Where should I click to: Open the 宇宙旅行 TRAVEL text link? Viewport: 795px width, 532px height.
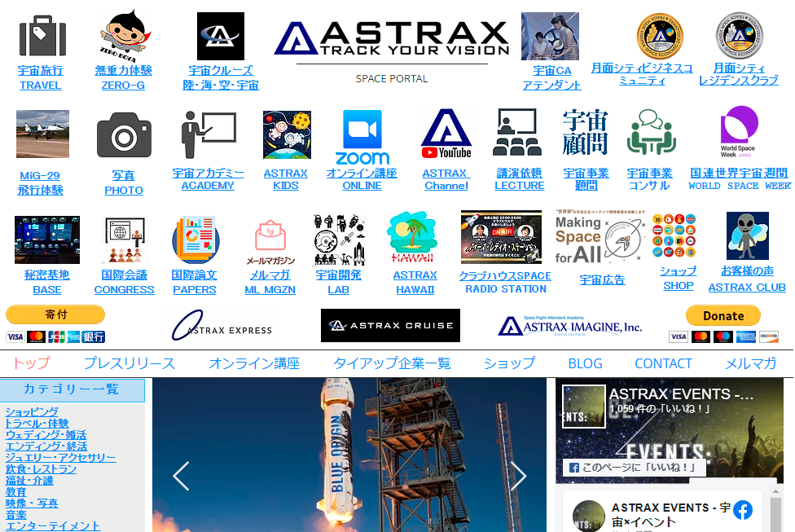pos(41,77)
